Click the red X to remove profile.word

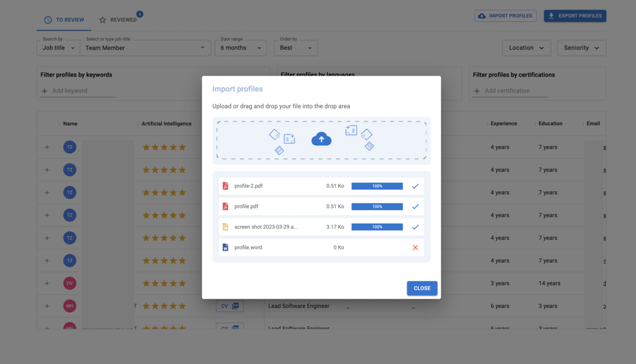click(415, 247)
